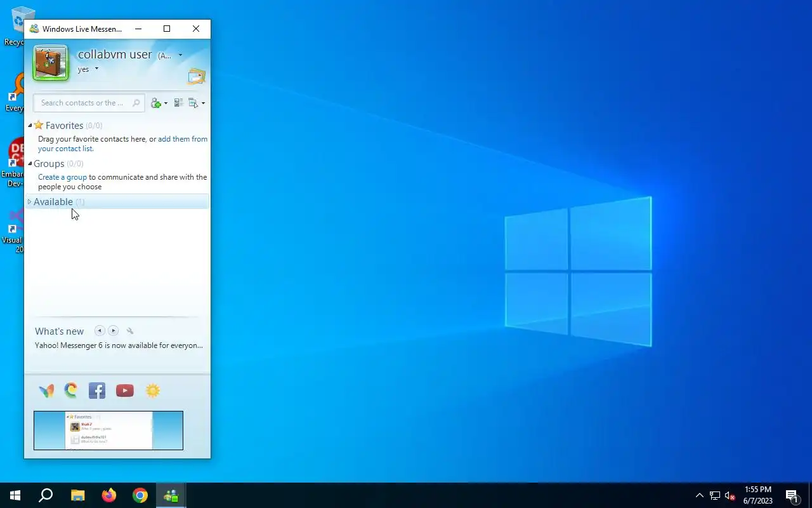This screenshot has width=812, height=508.
Task: Click the Messenger title bar icon
Action: coord(34,29)
